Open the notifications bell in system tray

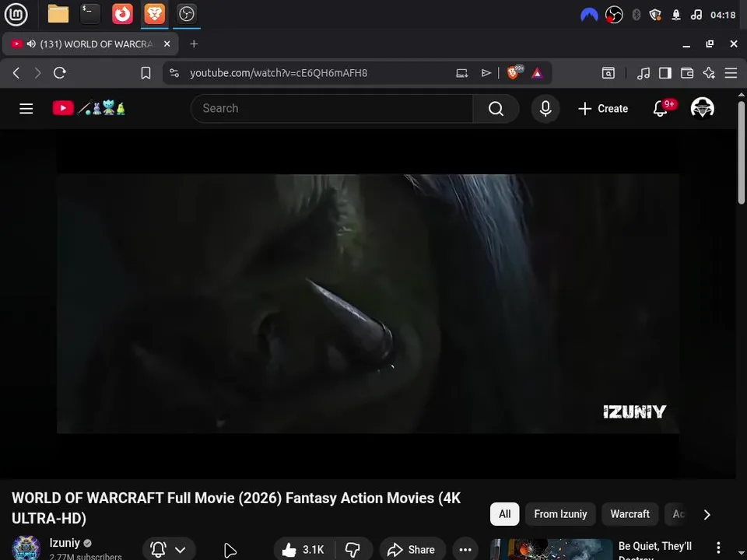[676, 15]
